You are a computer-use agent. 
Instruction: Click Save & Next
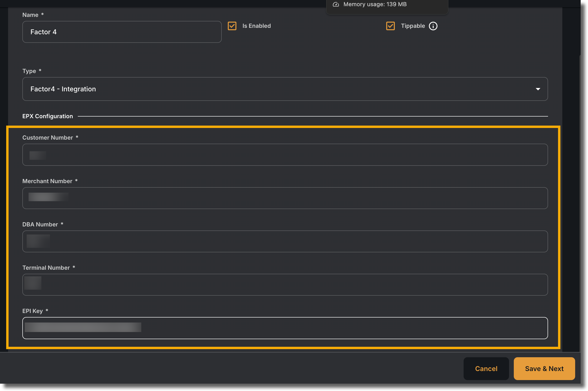pyautogui.click(x=544, y=369)
